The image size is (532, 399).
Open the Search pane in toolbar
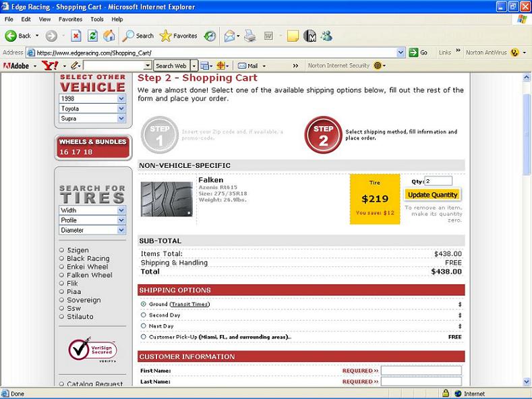coord(138,36)
